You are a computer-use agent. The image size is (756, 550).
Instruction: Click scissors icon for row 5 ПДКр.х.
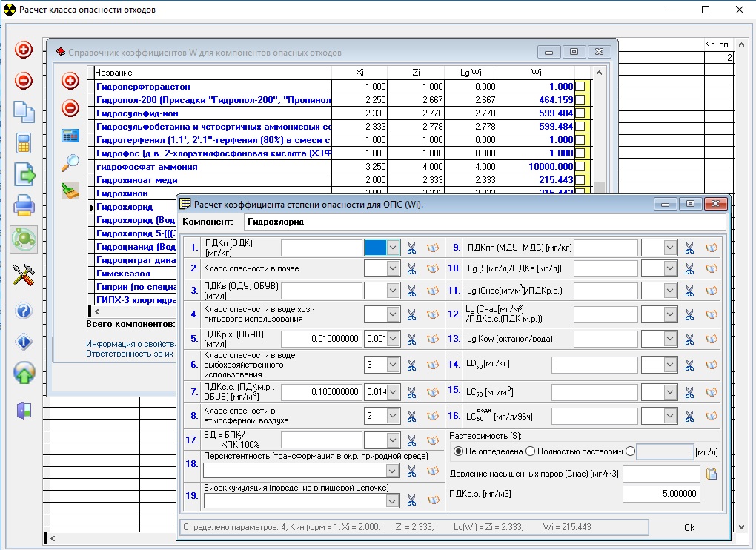click(412, 339)
